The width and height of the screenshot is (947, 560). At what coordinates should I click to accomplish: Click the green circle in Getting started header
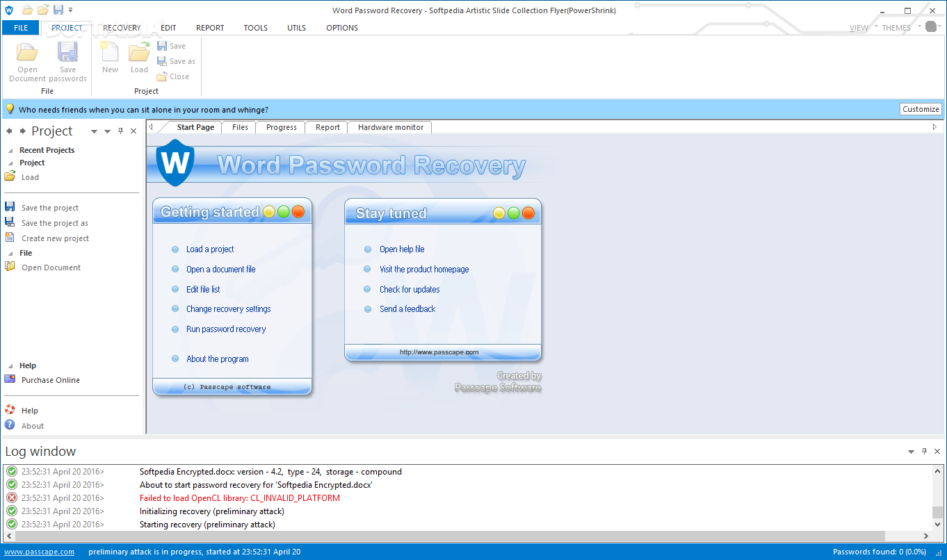(284, 212)
